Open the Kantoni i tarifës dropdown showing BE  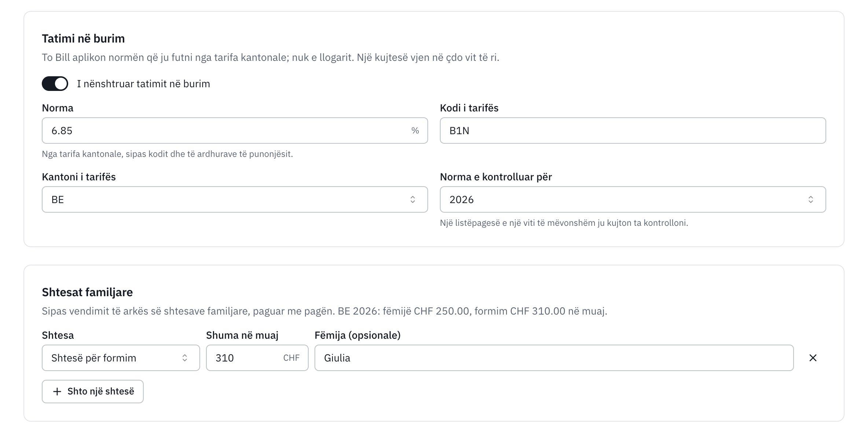[235, 199]
